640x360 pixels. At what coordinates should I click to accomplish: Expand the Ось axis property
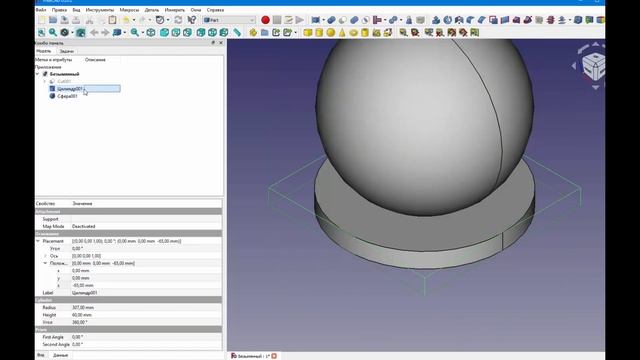[x=45, y=256]
